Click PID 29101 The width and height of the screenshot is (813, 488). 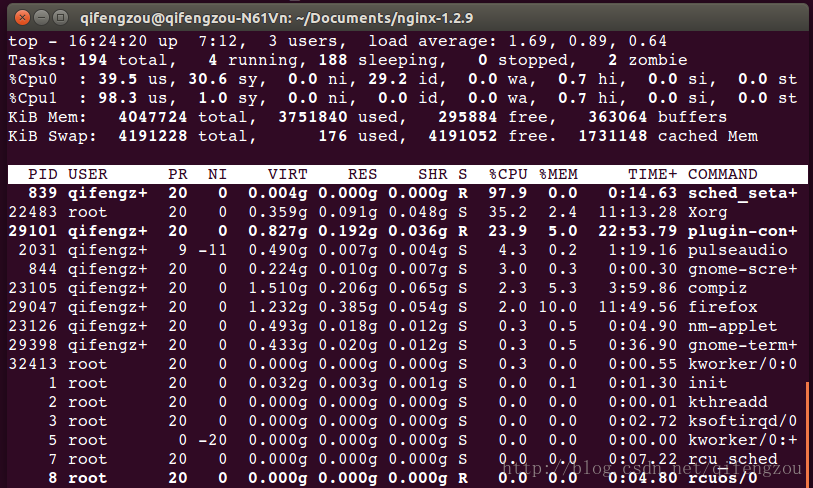[33, 231]
